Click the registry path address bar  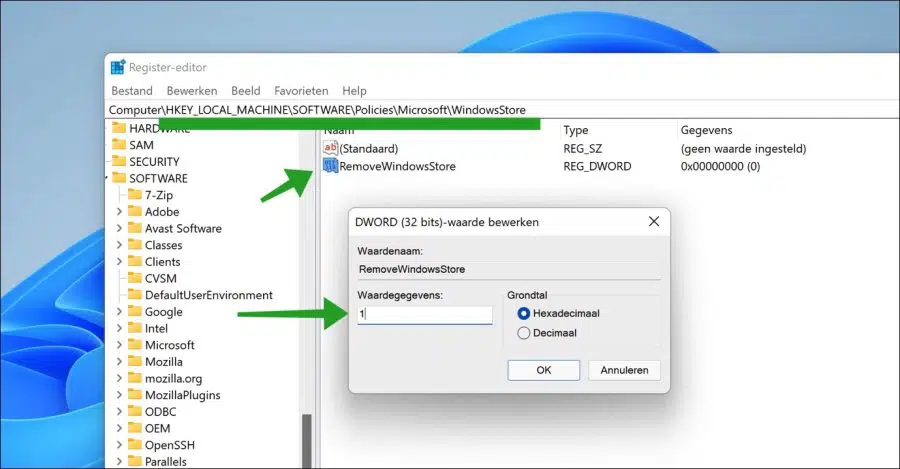click(x=502, y=110)
